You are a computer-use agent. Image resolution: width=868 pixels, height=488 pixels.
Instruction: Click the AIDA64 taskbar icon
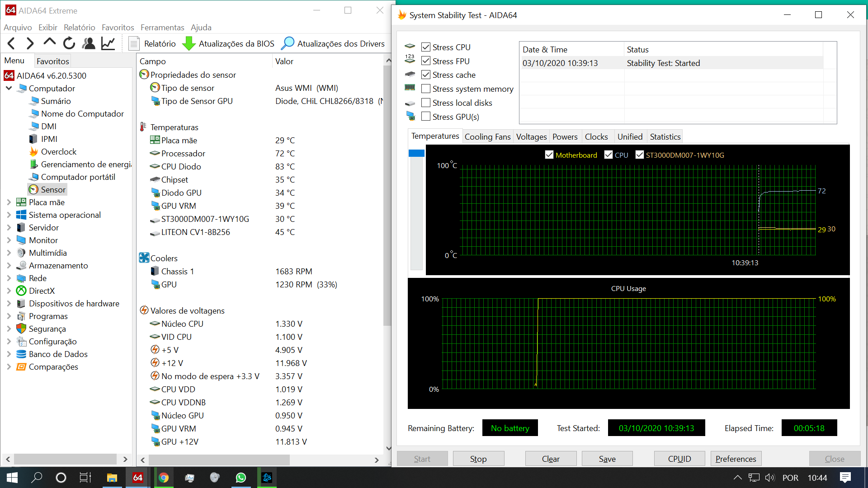point(137,478)
